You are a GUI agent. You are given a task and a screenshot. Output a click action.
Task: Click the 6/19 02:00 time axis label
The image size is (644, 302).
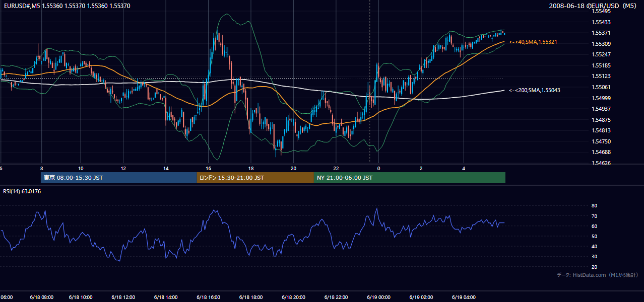[x=421, y=297]
